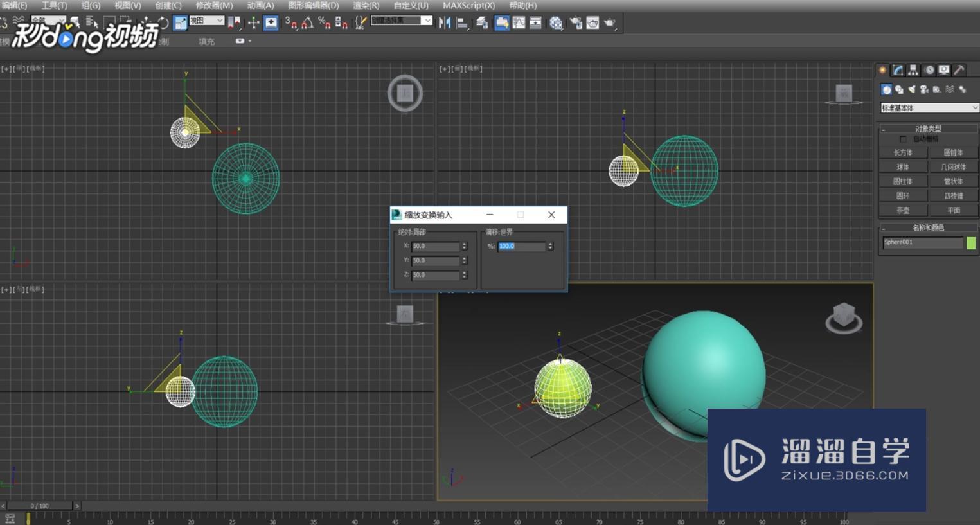980x525 pixels.
Task: Click the X scale value field
Action: [435, 246]
